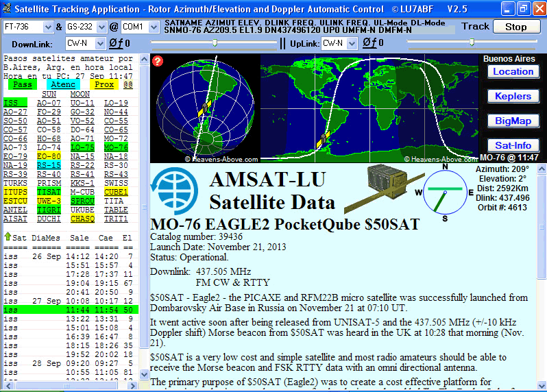Open the GS-232 rotor interface dropdown

pyautogui.click(x=101, y=27)
